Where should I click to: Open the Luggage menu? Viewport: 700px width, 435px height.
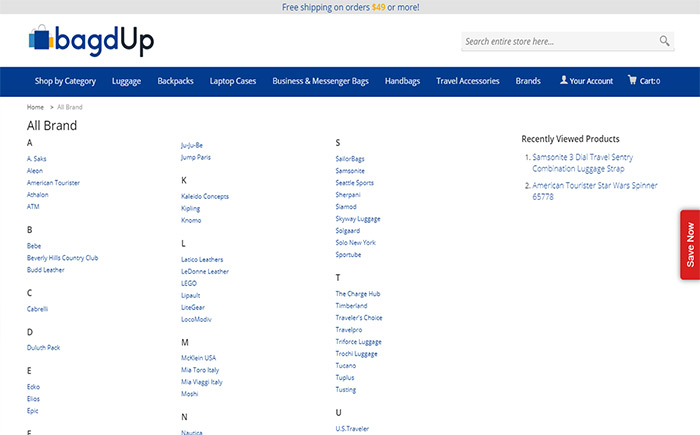coord(126,81)
